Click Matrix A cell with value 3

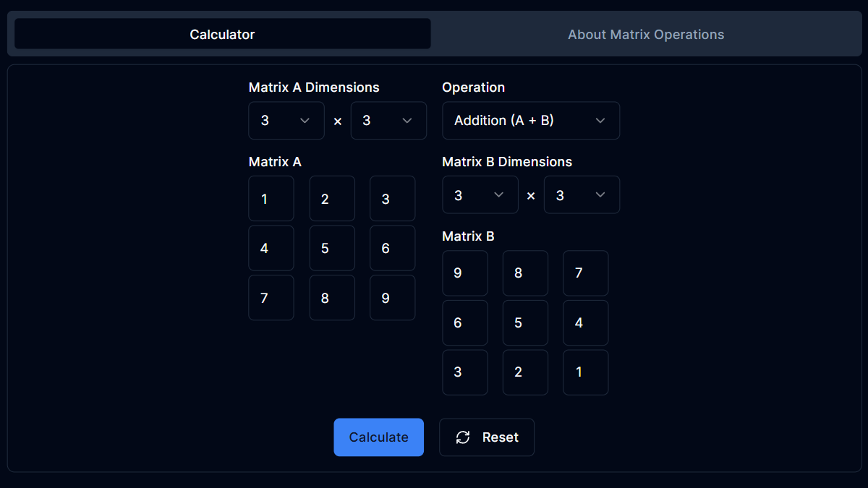(x=392, y=198)
